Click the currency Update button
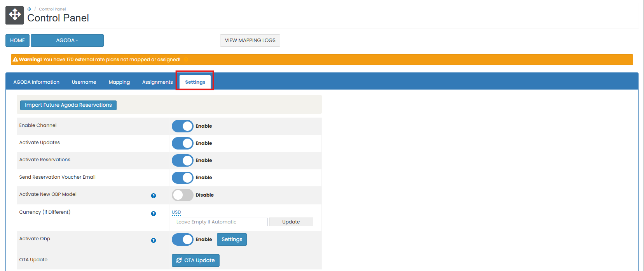 click(291, 222)
